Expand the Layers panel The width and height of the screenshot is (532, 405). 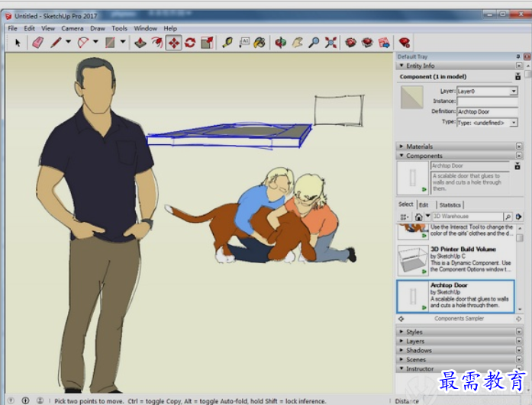tap(401, 341)
